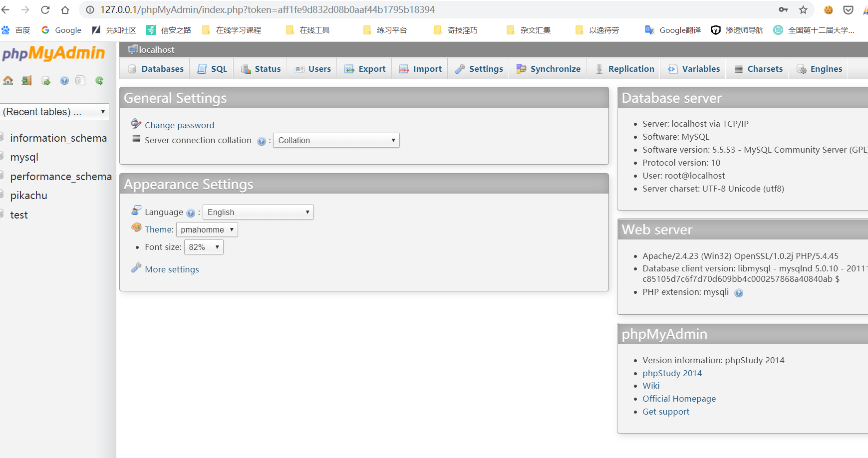868x458 pixels.
Task: Open the Query window icon
Action: [x=45, y=80]
